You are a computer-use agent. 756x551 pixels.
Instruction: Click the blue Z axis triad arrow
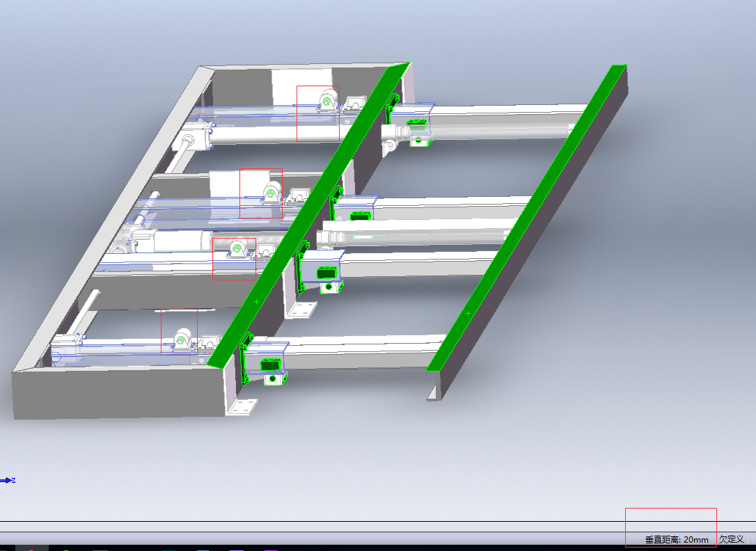point(8,480)
